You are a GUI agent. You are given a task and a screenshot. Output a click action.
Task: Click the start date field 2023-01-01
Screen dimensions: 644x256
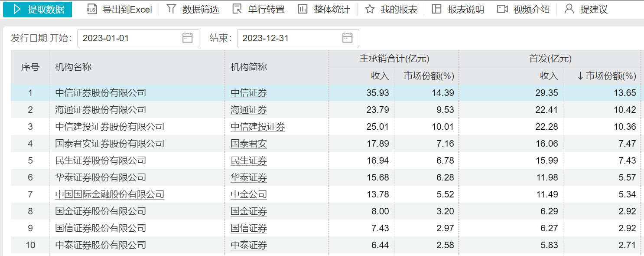coord(138,38)
